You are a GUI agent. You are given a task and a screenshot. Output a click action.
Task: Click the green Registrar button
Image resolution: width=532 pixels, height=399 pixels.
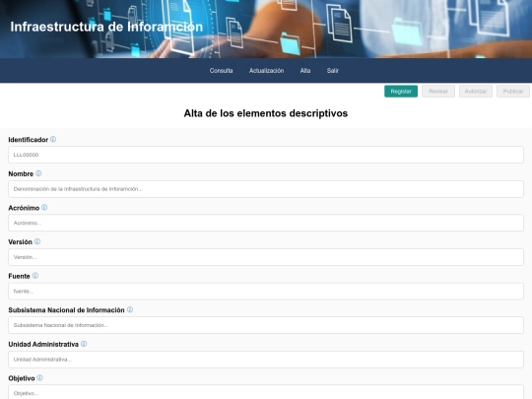coord(401,92)
